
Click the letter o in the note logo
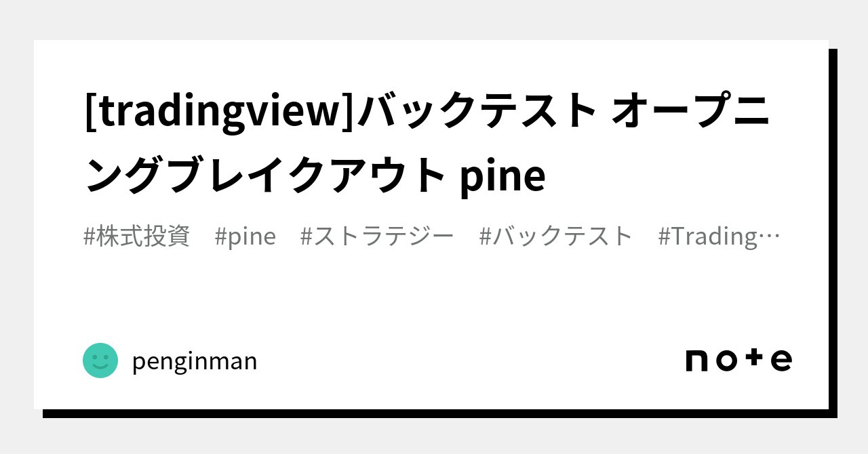[726, 360]
